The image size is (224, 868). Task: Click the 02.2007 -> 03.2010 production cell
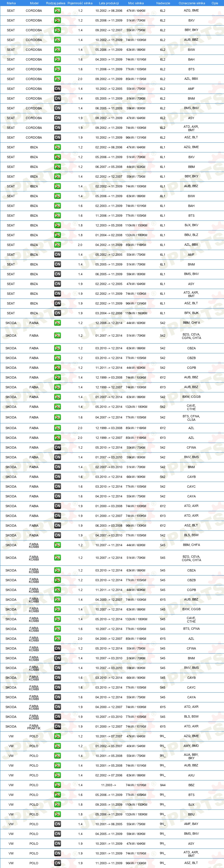109,467
